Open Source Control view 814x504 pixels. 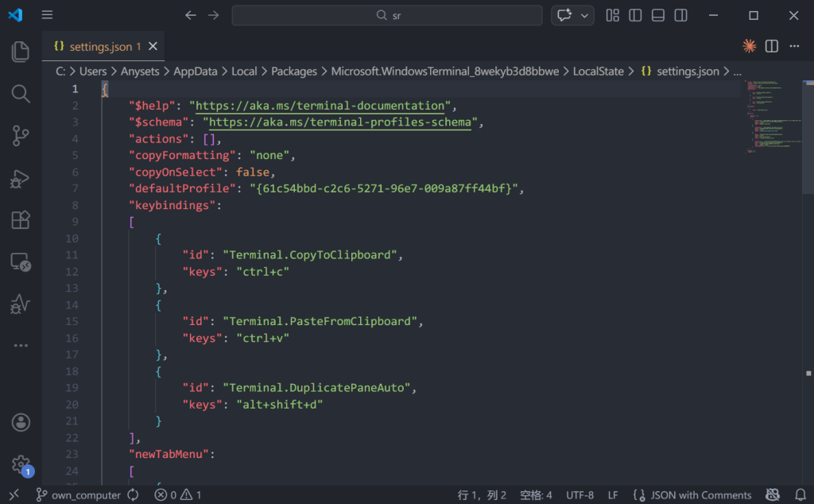pyautogui.click(x=21, y=136)
